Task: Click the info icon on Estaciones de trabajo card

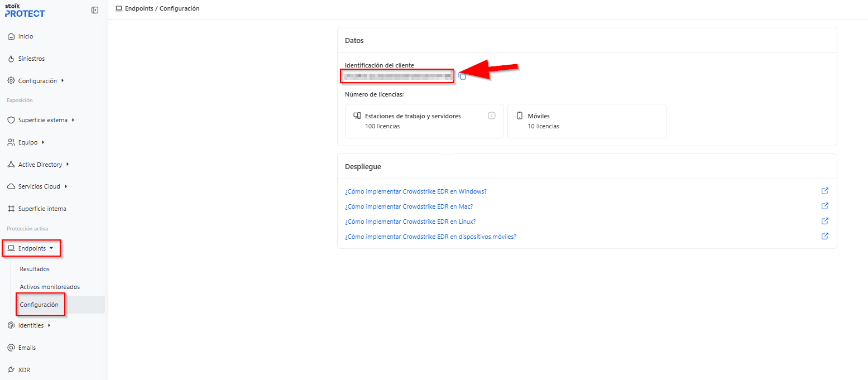Action: (x=492, y=116)
